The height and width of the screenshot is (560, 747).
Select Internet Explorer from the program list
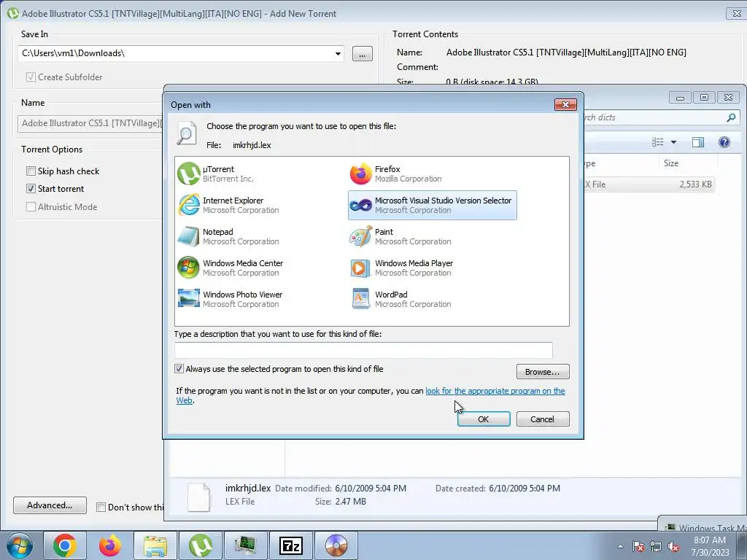(x=228, y=205)
